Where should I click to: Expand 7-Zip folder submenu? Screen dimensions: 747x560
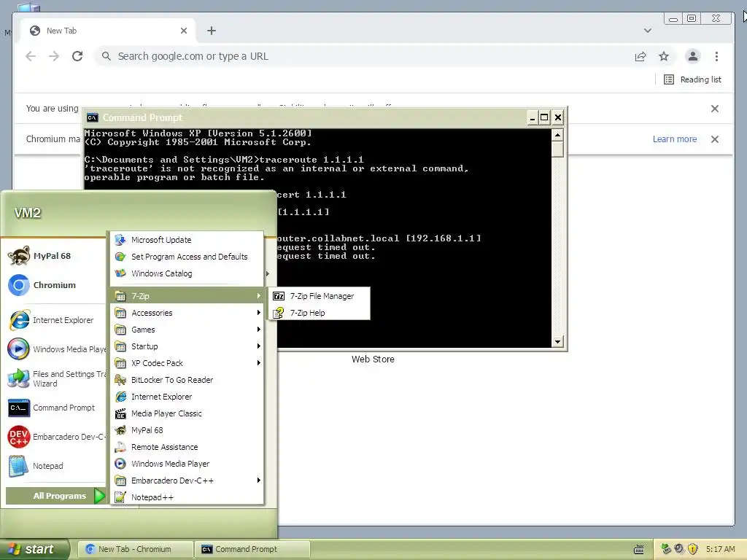point(187,296)
